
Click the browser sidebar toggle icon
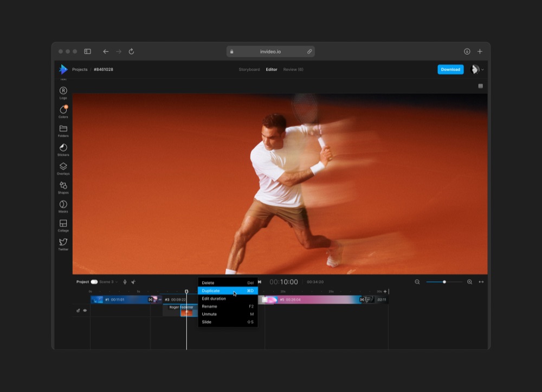[87, 51]
